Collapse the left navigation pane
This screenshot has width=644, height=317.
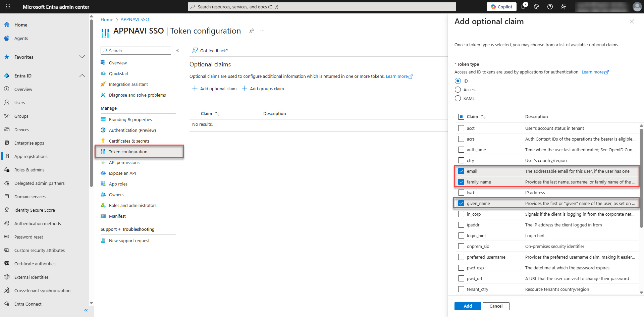point(86,310)
